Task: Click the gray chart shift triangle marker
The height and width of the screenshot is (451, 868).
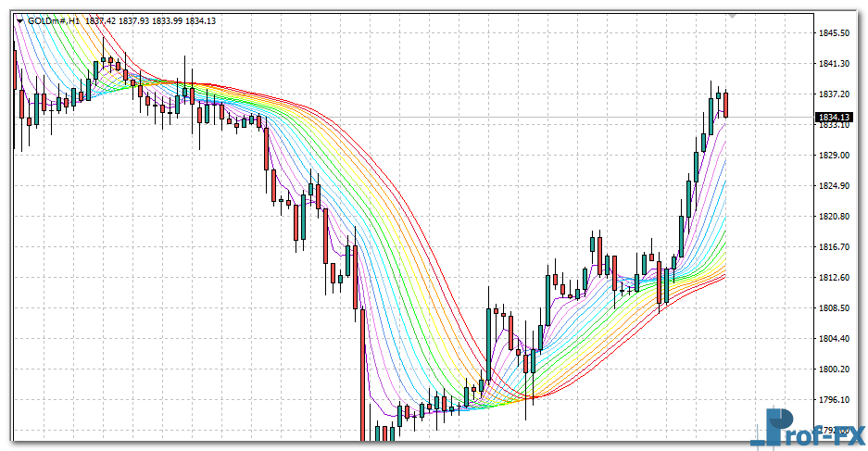Action: pyautogui.click(x=734, y=17)
